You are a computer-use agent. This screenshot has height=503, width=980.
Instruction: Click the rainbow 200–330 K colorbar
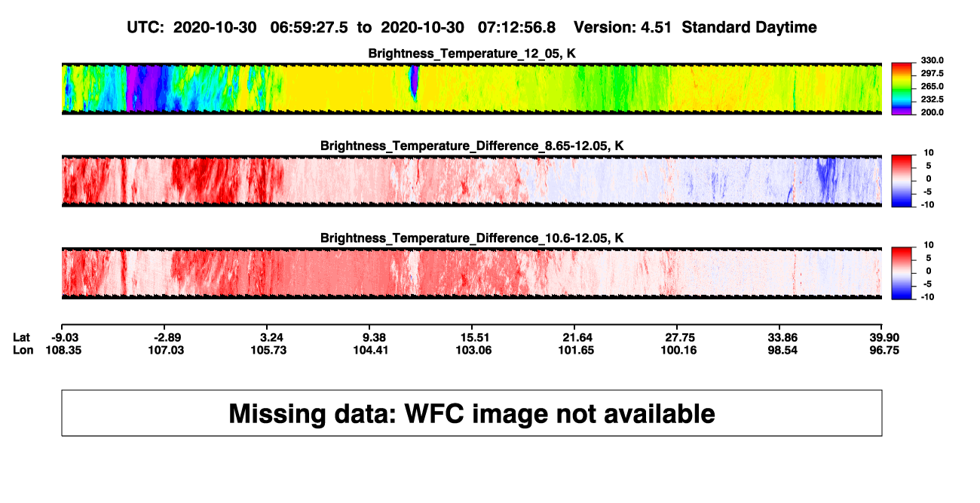(903, 89)
